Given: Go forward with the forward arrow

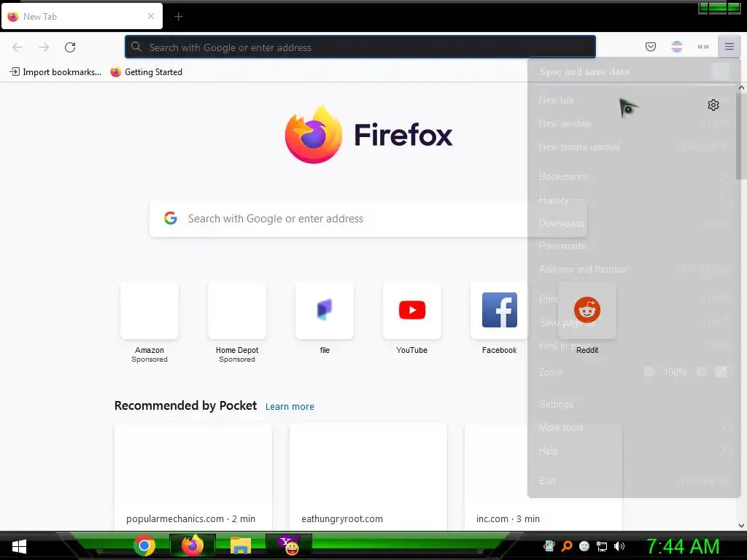Looking at the screenshot, I should 44,47.
